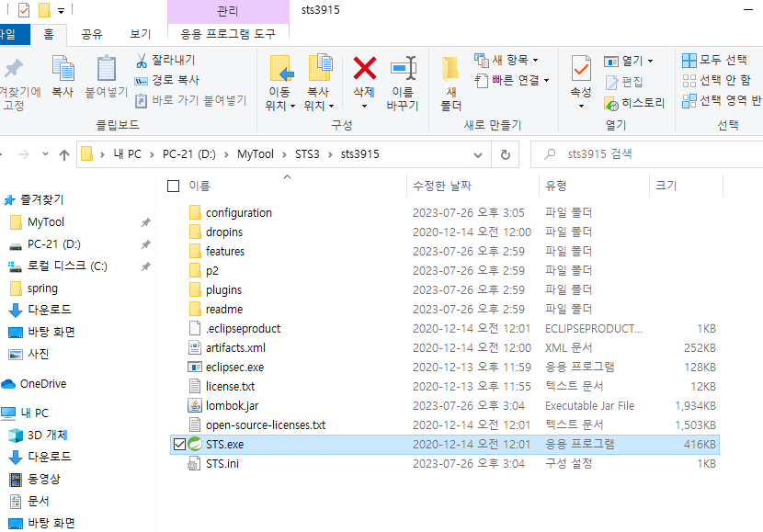Sort by Size (크기) column header
The height and width of the screenshot is (532, 763).
[666, 186]
